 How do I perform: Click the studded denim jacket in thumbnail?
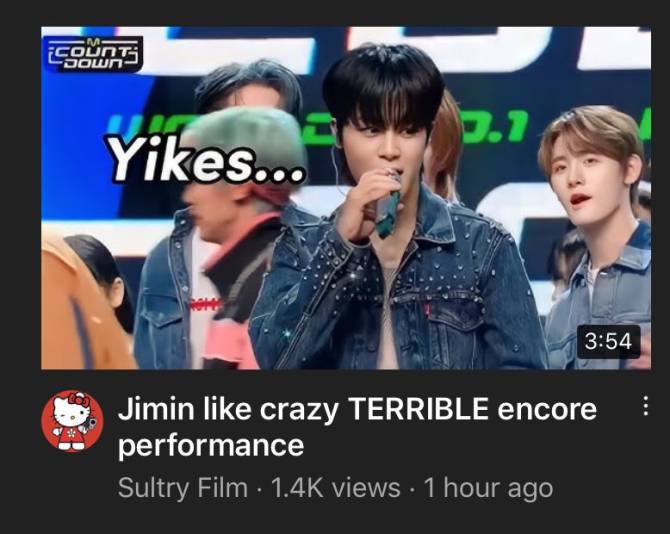click(397, 282)
